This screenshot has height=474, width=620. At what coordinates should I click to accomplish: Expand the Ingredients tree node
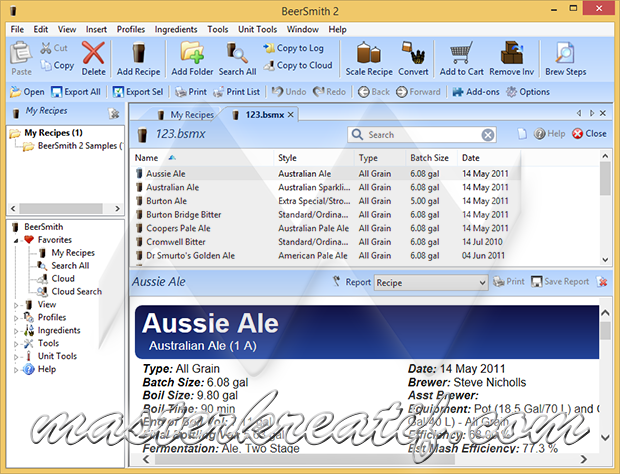coord(16,331)
